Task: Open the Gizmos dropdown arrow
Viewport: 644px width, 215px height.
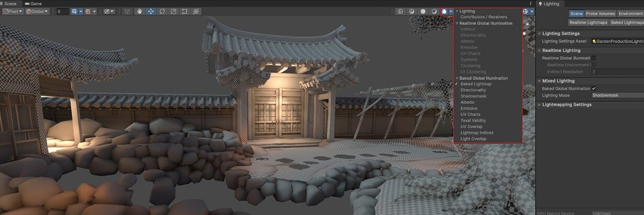Action: click(532, 11)
